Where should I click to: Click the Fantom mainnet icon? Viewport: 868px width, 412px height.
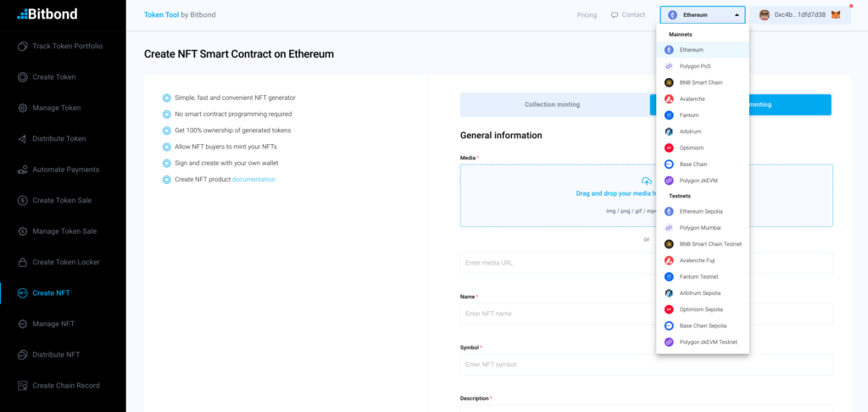click(x=669, y=115)
